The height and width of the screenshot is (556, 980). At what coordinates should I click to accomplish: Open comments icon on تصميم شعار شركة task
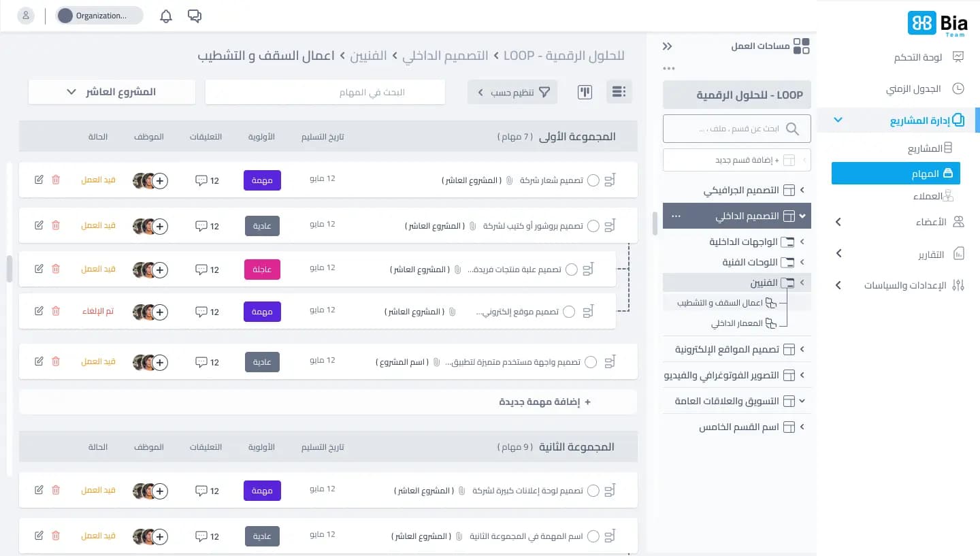coord(201,179)
